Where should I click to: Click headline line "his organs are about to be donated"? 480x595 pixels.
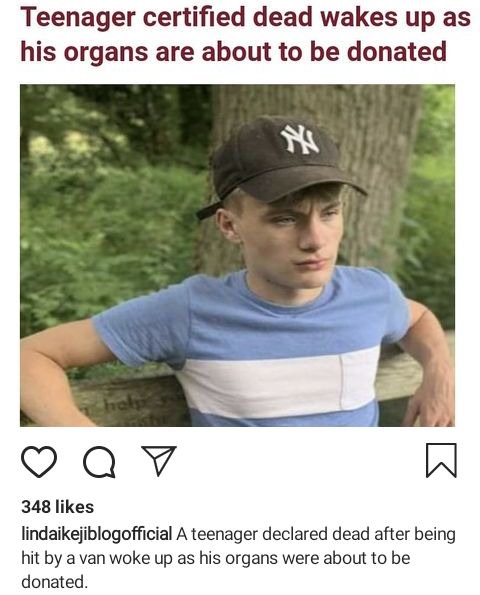(x=233, y=52)
